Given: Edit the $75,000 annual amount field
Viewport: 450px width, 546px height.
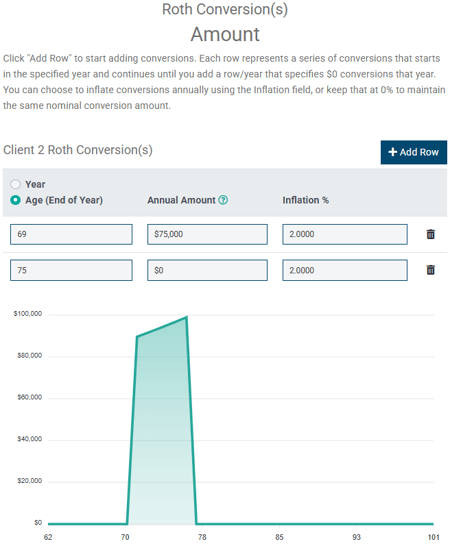Looking at the screenshot, I should point(207,234).
